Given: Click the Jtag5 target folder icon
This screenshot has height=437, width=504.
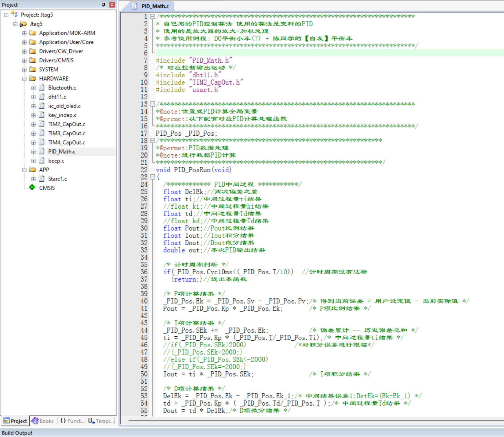Looking at the screenshot, I should (x=23, y=24).
